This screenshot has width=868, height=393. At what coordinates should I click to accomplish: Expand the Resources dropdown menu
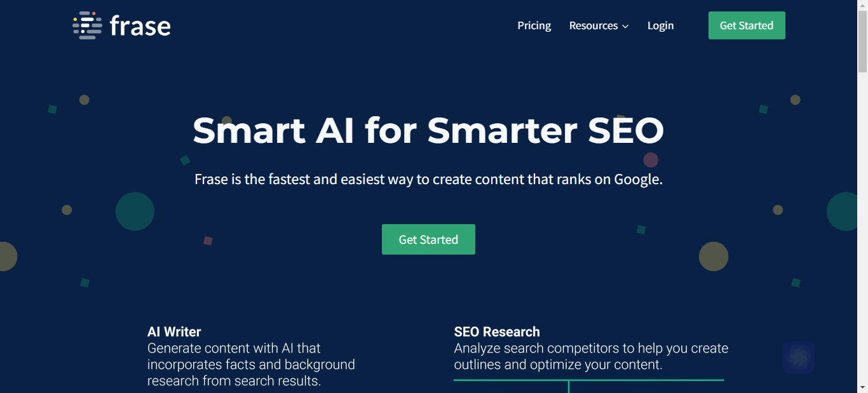tap(599, 25)
